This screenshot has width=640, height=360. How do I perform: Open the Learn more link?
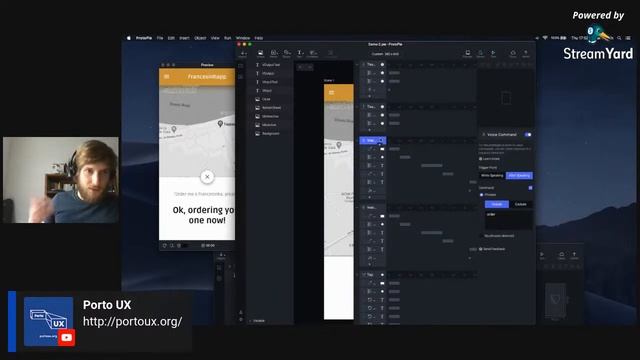(x=489, y=159)
